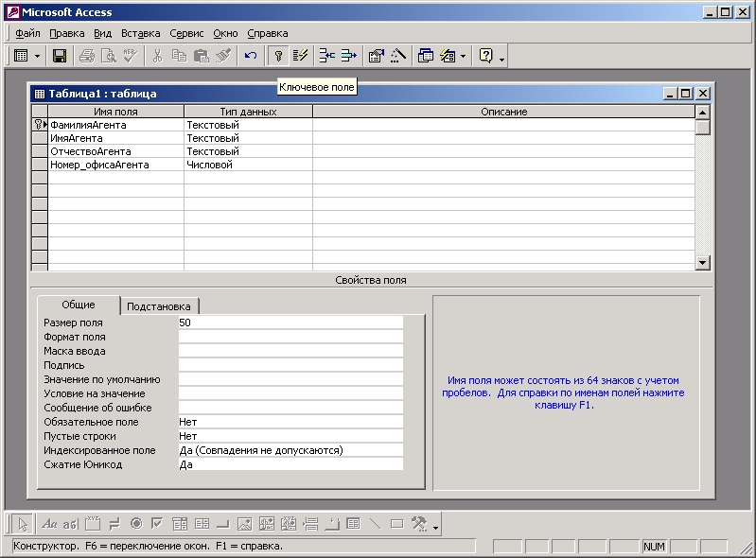Select the Objects pointer tool in toolbox

coord(22,524)
